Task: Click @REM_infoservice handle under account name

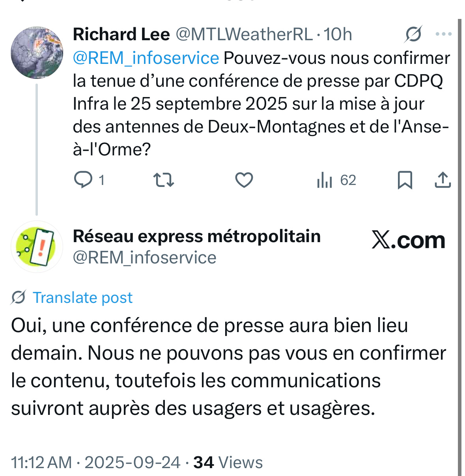Action: (x=144, y=258)
